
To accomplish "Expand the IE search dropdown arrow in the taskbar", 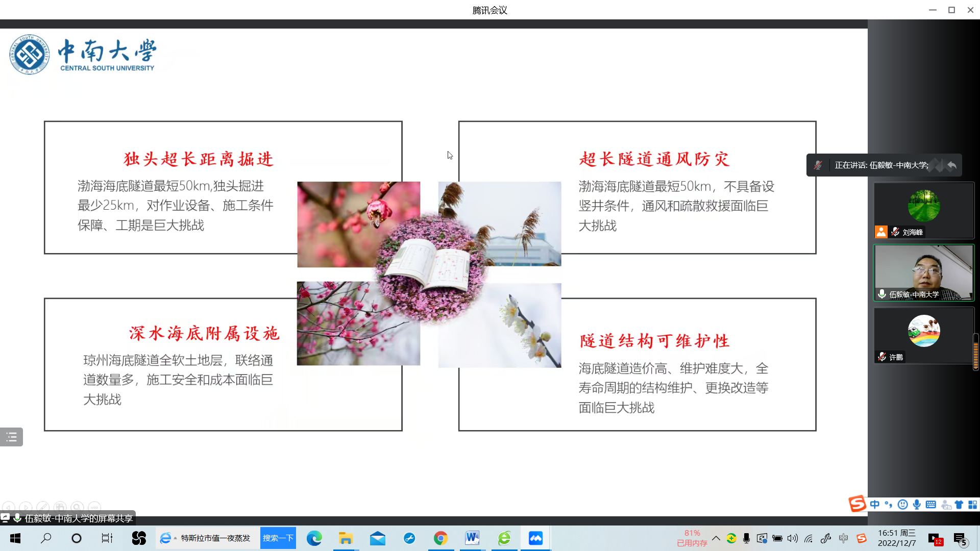I will (176, 538).
